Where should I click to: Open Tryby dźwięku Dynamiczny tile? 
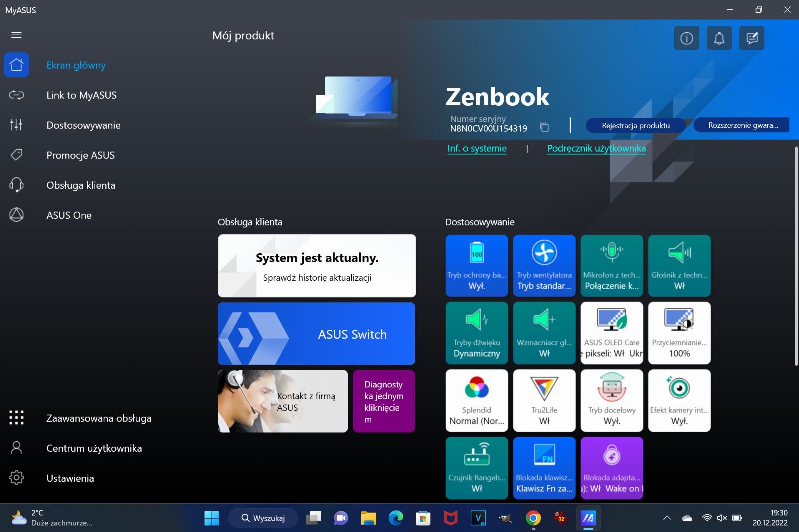477,333
